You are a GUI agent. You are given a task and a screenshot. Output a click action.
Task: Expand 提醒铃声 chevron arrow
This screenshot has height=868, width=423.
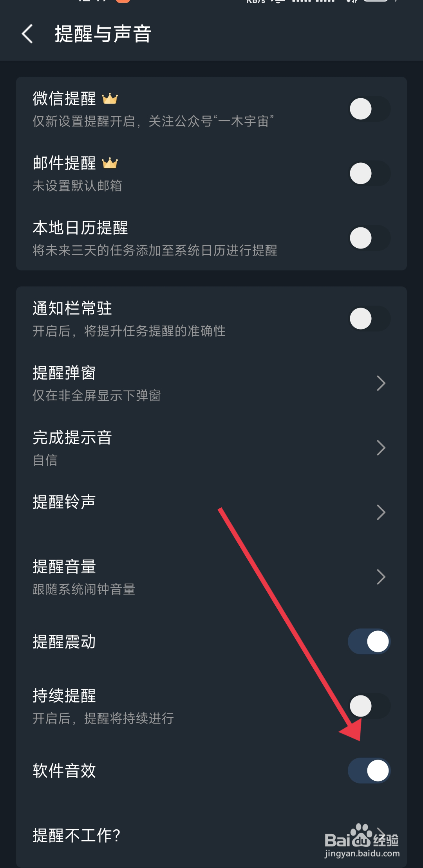point(381,512)
